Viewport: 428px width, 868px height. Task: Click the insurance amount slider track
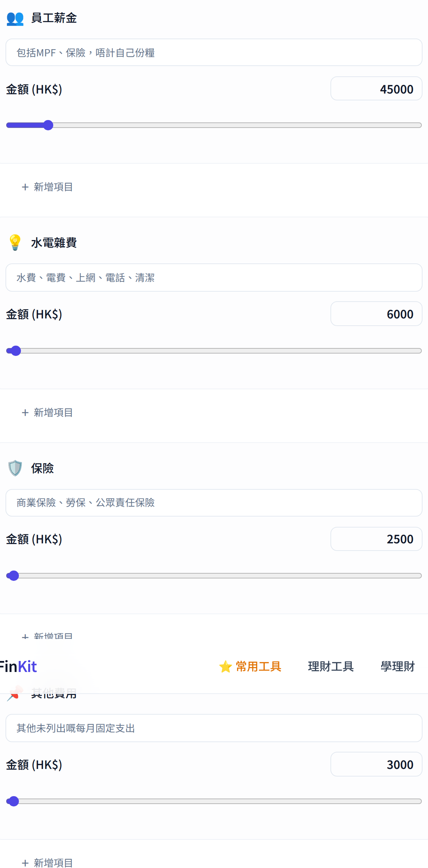(x=214, y=576)
